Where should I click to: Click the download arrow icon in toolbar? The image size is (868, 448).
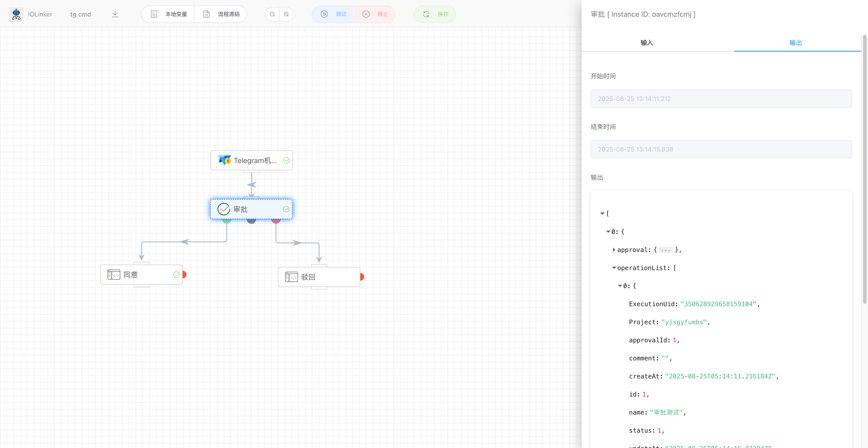[115, 14]
